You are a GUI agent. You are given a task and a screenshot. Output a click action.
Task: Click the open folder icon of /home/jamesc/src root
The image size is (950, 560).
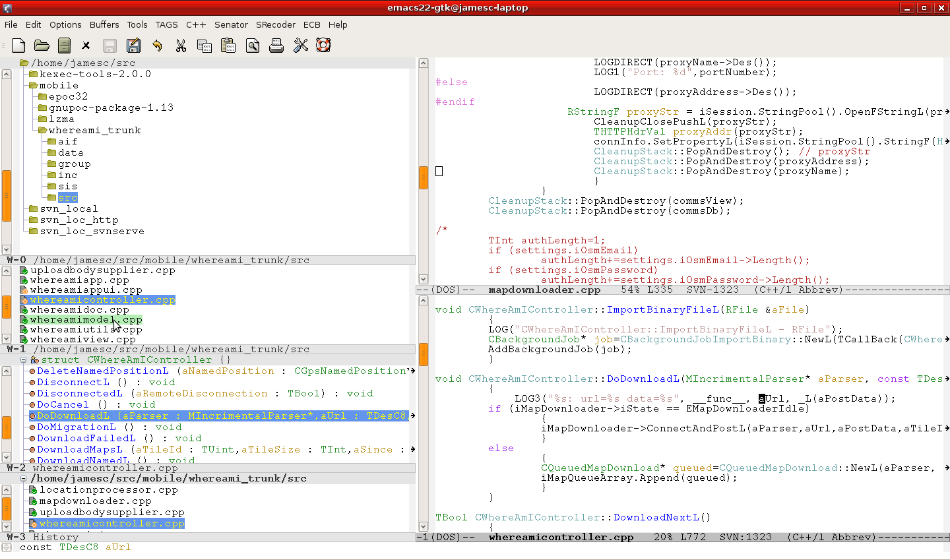pos(24,63)
